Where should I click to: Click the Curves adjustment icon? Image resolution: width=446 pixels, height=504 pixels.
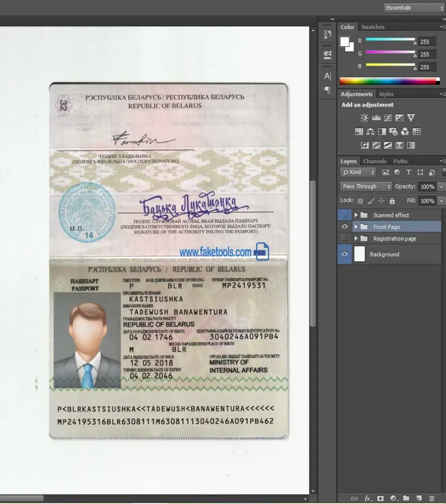(x=387, y=118)
